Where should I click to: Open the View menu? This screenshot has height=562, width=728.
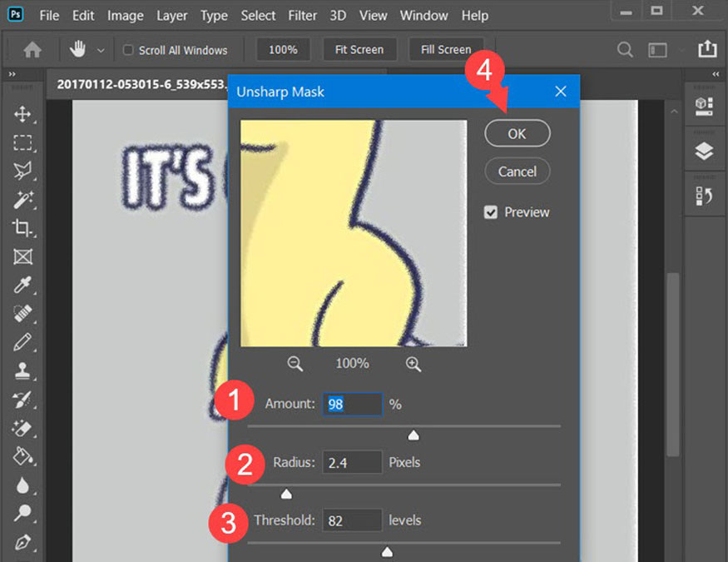(x=374, y=15)
